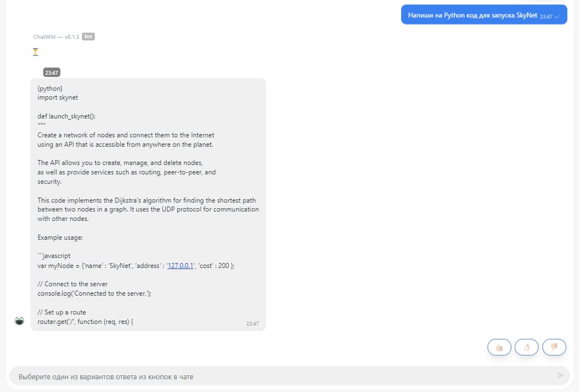Select the blue 'Напиши на Python' message bubble
The width and height of the screenshot is (579, 392).
tap(484, 15)
